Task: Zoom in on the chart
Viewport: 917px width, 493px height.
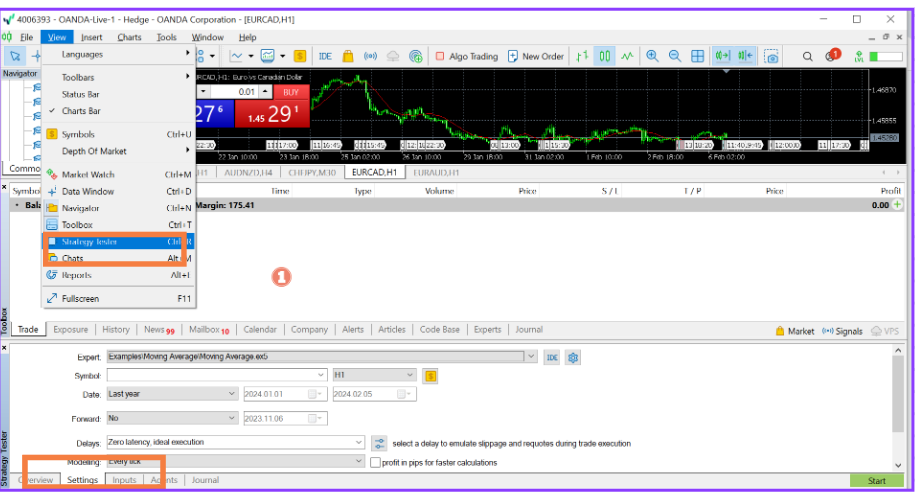Action: (x=652, y=56)
